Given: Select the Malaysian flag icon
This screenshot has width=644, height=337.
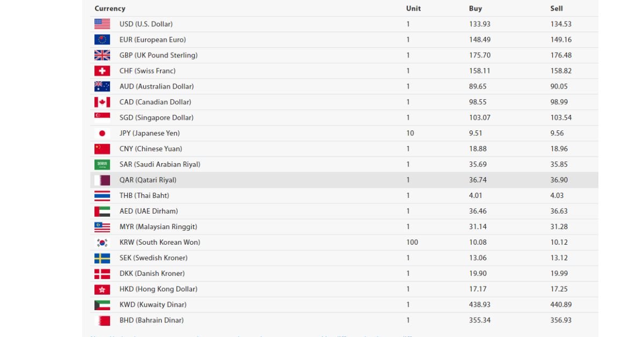Looking at the screenshot, I should (102, 227).
